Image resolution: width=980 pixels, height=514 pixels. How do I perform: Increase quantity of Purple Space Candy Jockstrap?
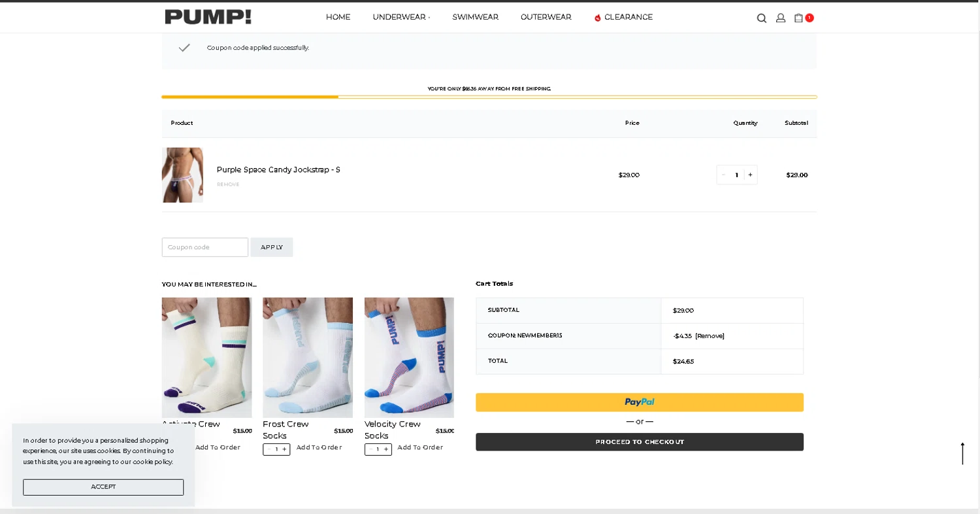pos(750,175)
